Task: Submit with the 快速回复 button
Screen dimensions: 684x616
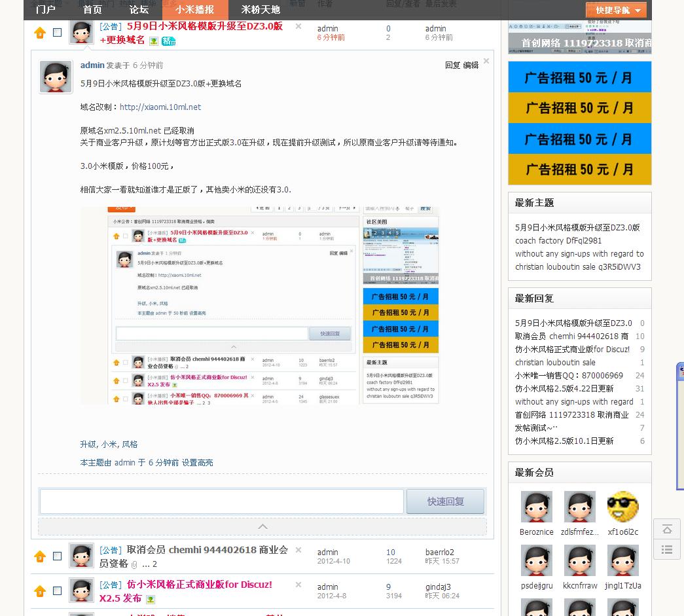Action: click(445, 501)
